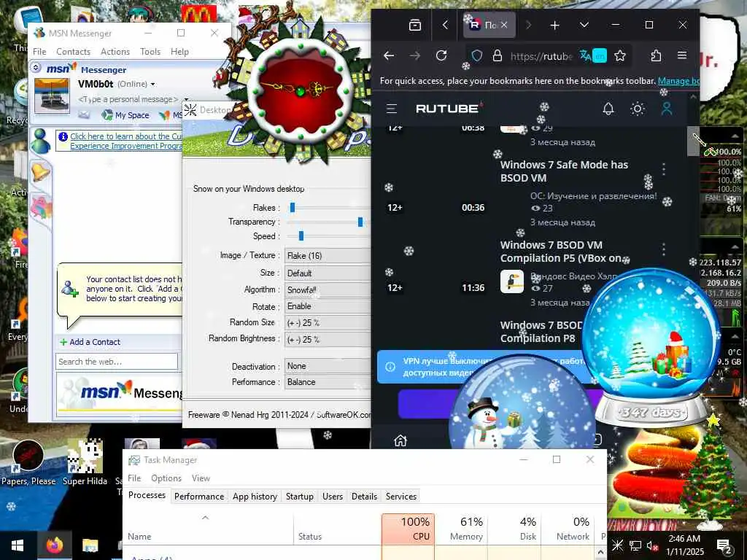Click the rutube URL in the address bar
Viewport: 747px width, 560px height.
pos(541,56)
